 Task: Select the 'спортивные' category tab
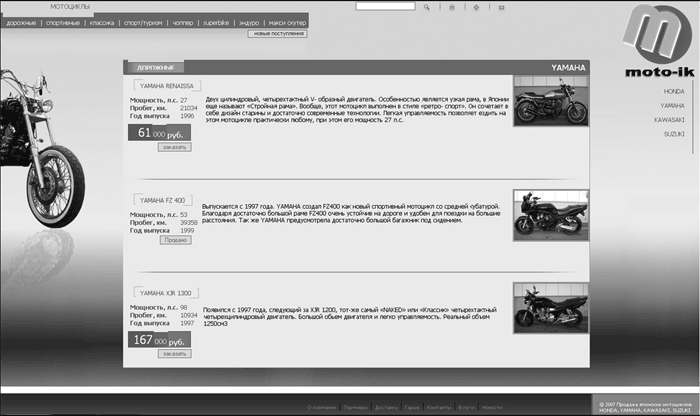(62, 21)
